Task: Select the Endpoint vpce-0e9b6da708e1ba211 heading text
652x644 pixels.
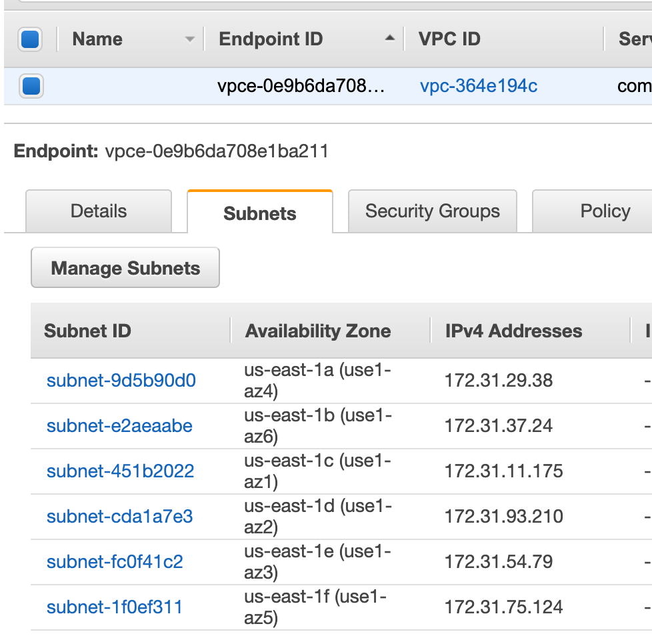Action: pos(171,151)
